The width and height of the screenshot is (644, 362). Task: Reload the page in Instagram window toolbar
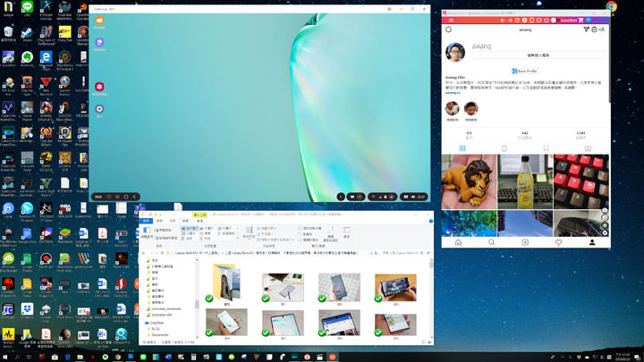517,20
